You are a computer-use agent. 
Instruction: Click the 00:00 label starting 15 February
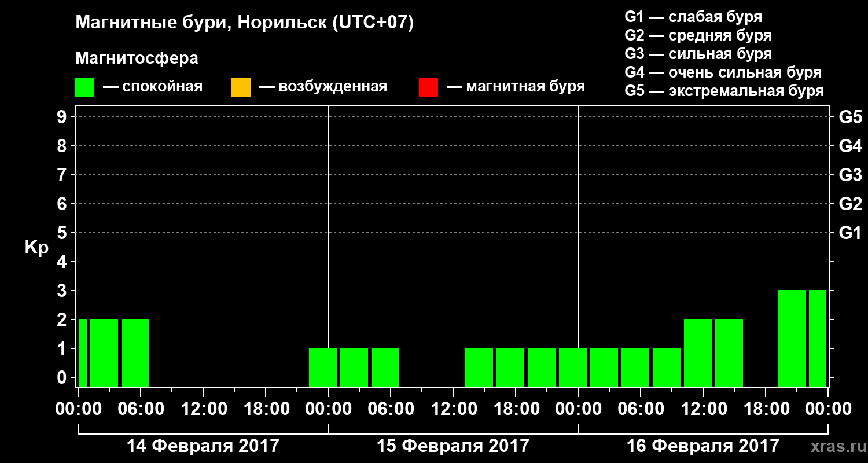pyautogui.click(x=328, y=409)
